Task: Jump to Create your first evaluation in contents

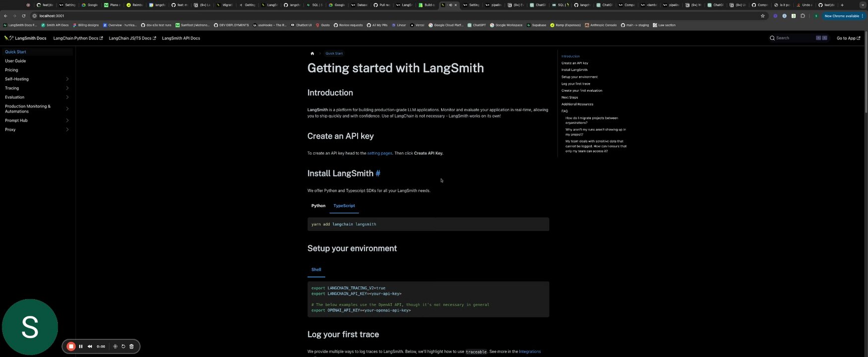Action: pos(582,91)
